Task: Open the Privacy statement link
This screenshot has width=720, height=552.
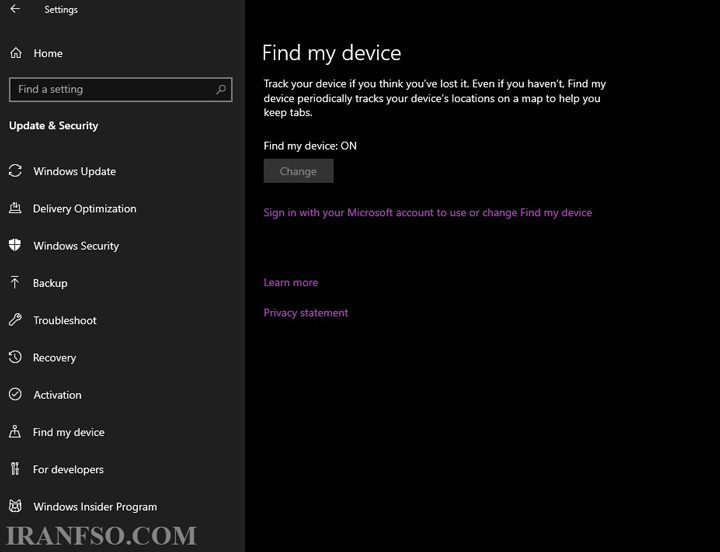Action: pyautogui.click(x=306, y=313)
